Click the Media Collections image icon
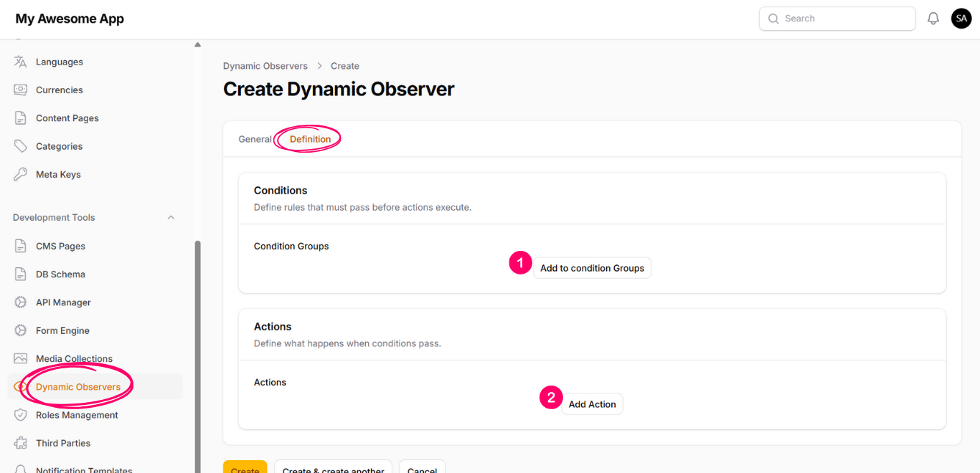Viewport: 980px width, 473px height. coord(21,358)
